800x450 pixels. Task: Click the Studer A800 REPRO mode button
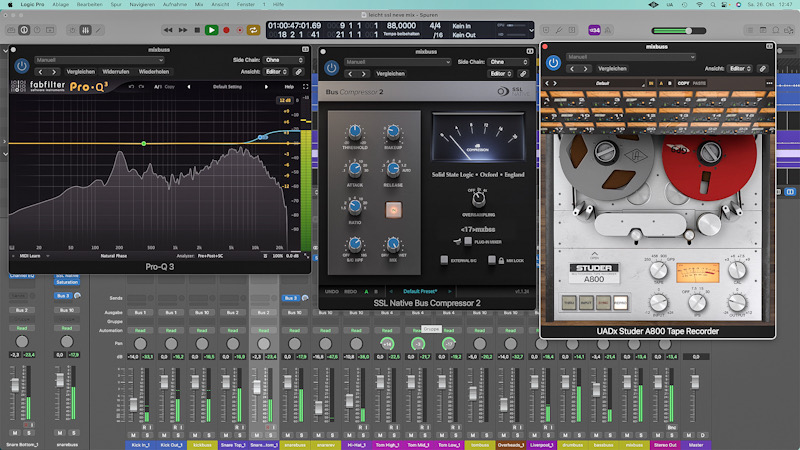[x=620, y=303]
